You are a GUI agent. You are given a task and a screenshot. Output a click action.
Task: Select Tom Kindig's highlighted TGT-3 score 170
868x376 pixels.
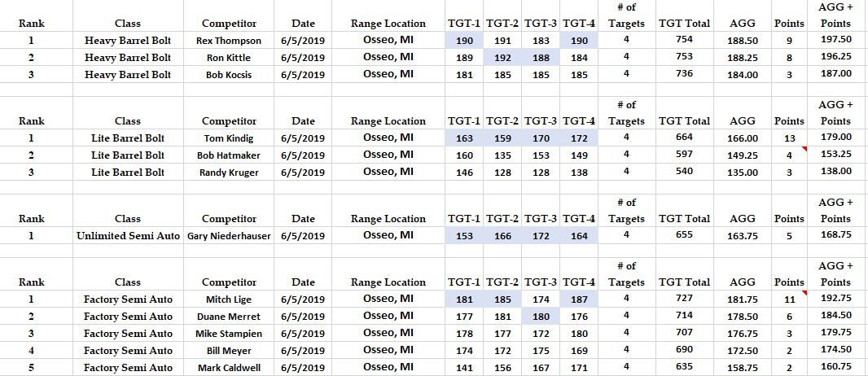(x=541, y=138)
